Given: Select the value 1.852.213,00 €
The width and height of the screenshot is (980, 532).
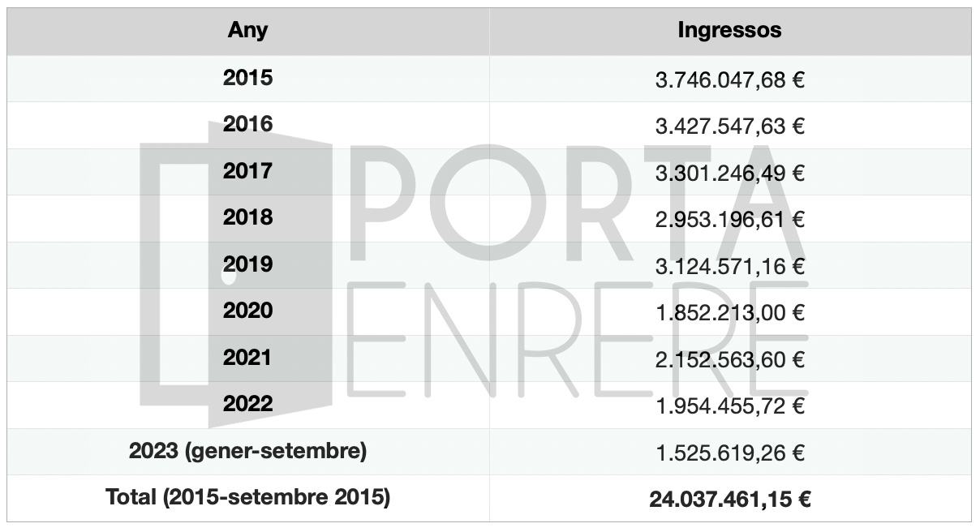Looking at the screenshot, I should pyautogui.click(x=729, y=313).
